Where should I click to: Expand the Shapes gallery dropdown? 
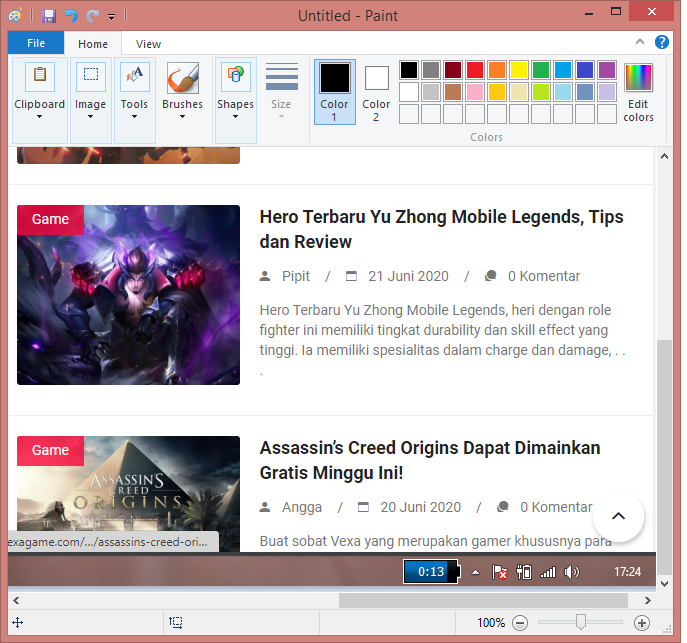(x=235, y=116)
